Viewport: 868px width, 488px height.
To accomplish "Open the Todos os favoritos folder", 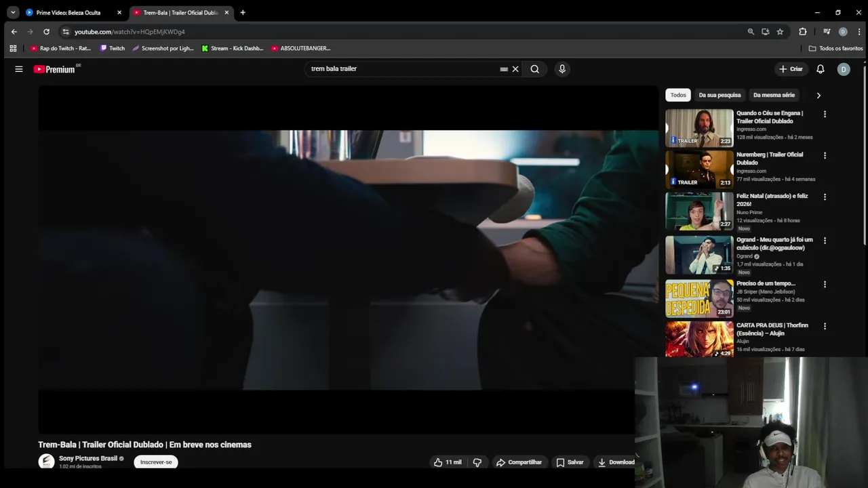I will point(835,49).
